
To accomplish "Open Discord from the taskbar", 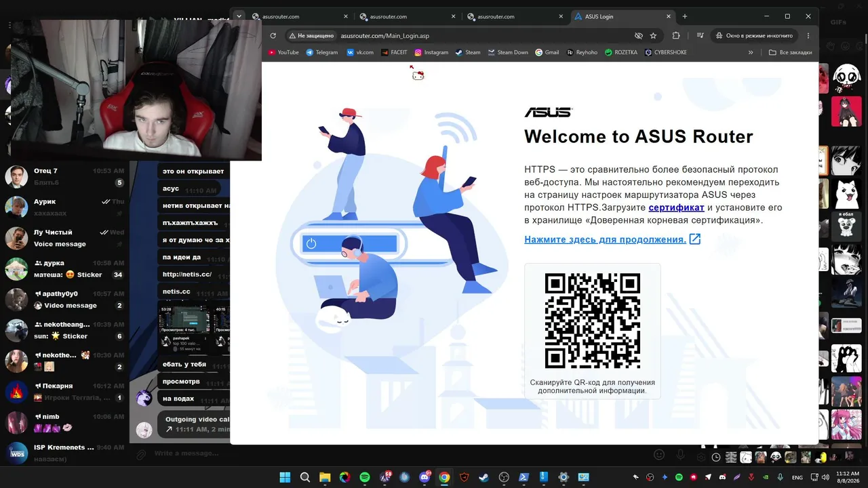I will tap(425, 477).
